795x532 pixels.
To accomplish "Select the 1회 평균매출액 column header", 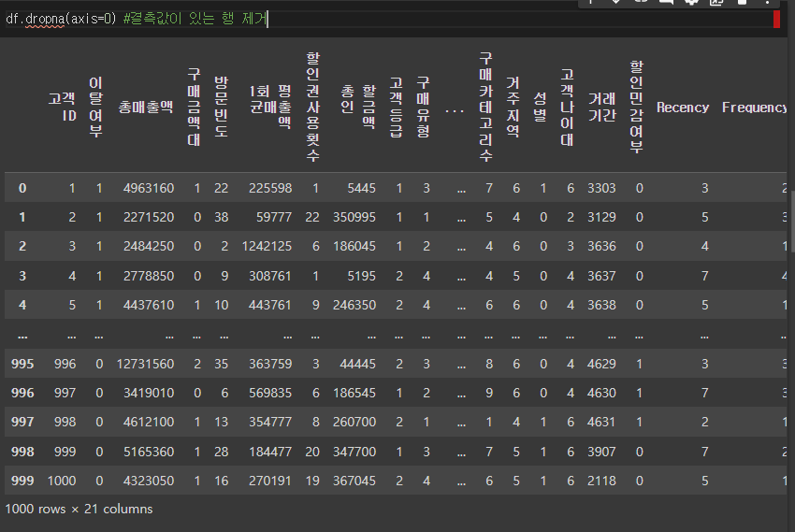I will coord(270,107).
